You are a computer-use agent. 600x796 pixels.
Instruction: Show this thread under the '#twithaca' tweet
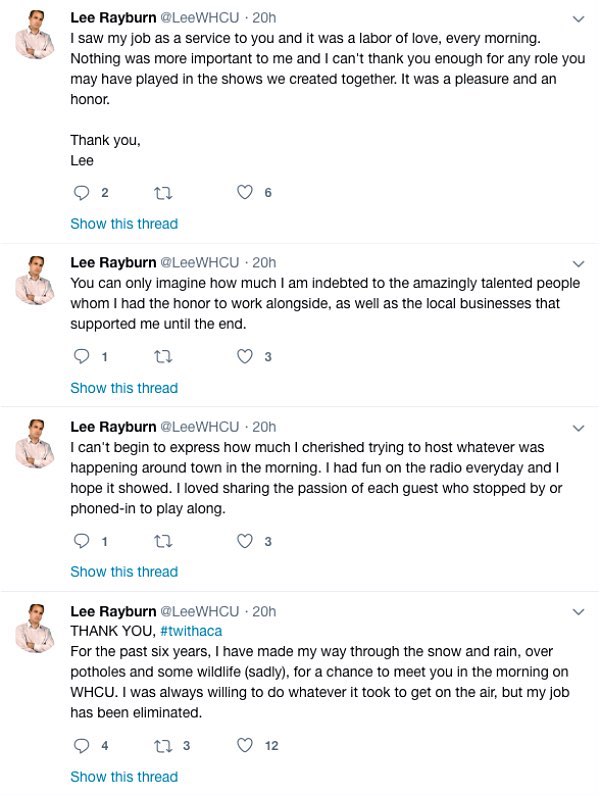click(x=124, y=776)
